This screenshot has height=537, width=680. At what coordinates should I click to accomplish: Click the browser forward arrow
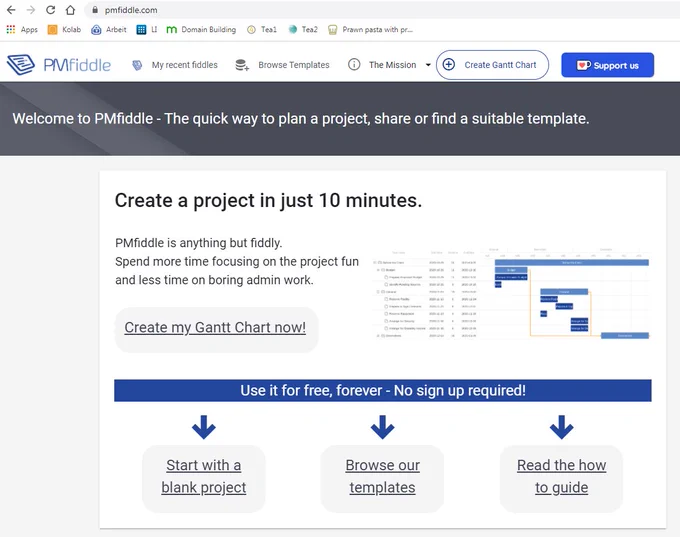click(x=31, y=10)
